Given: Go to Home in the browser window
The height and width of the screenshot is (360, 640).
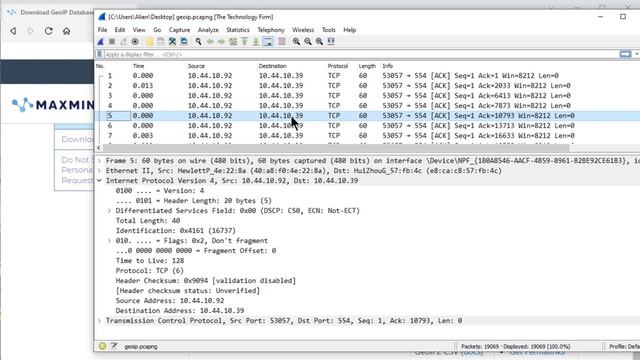Looking at the screenshot, I should click(67, 31).
